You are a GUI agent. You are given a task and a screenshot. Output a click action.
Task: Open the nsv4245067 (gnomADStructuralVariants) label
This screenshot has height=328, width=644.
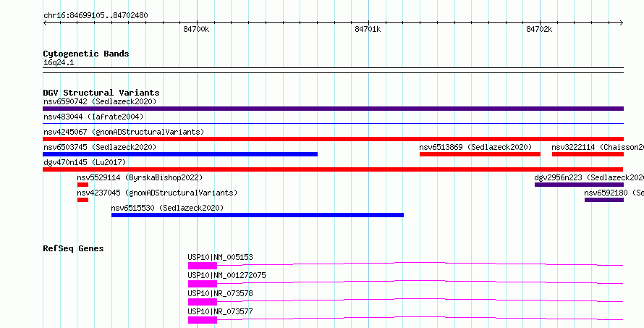click(124, 132)
